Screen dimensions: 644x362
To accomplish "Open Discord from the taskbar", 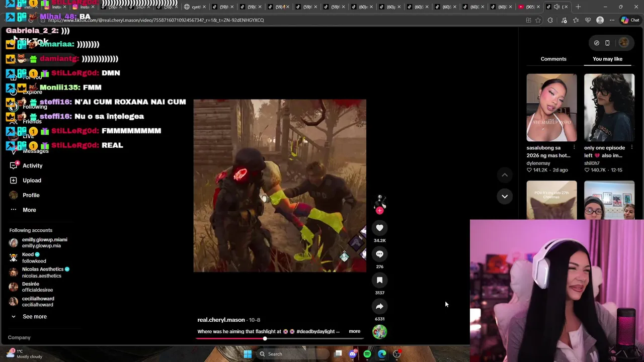I will click(x=353, y=354).
